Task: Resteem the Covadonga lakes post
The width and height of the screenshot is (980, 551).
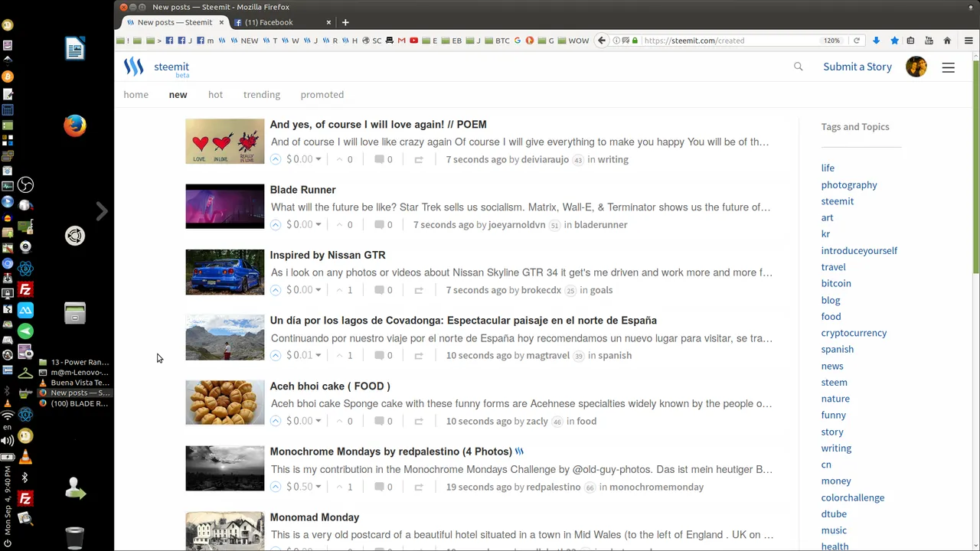Action: [x=419, y=356]
